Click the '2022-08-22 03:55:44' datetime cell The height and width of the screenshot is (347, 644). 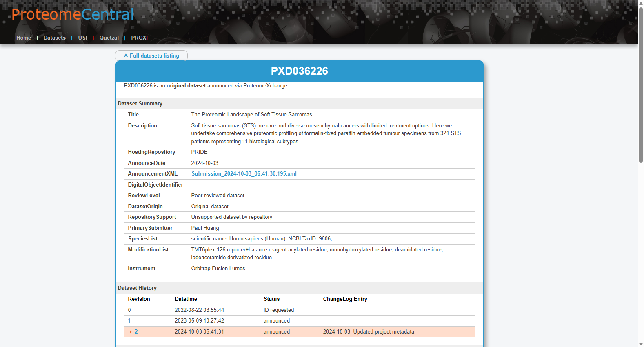[199, 310]
